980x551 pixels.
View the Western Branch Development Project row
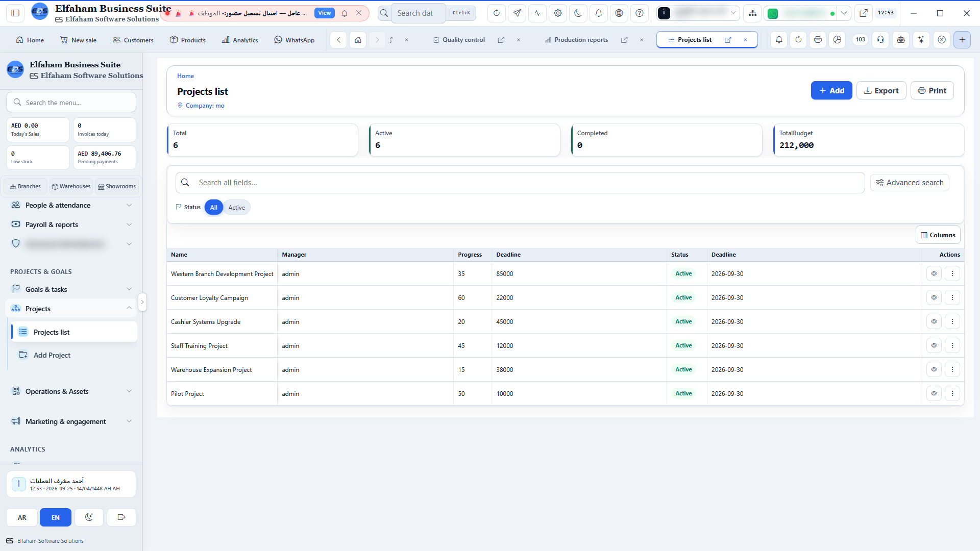[x=934, y=273]
